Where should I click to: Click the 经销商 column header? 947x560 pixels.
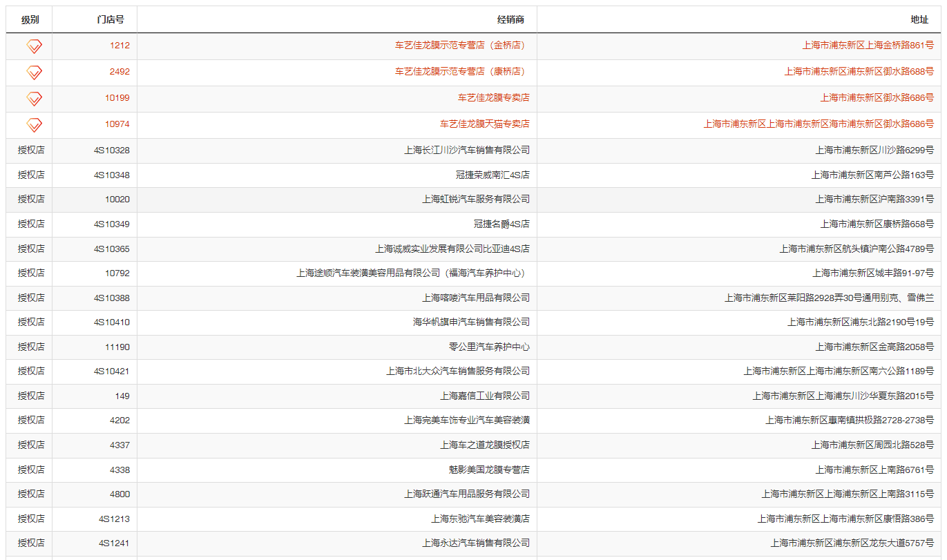pyautogui.click(x=510, y=20)
